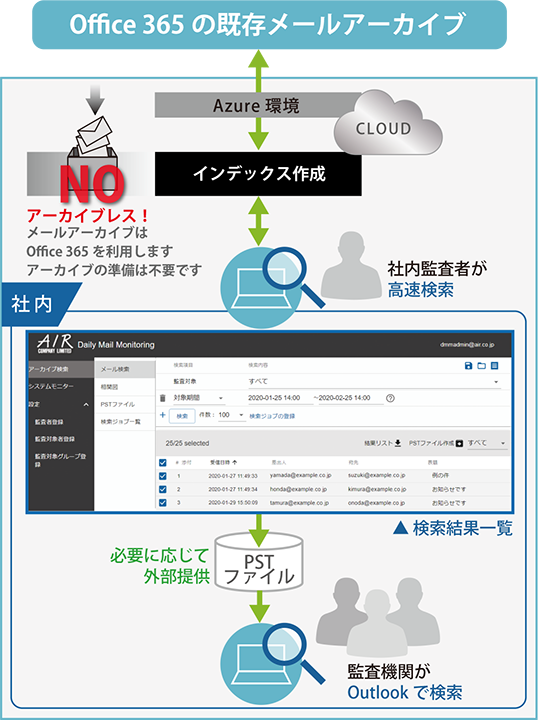Uncheck the checkbox for row 2 honda

point(162,489)
